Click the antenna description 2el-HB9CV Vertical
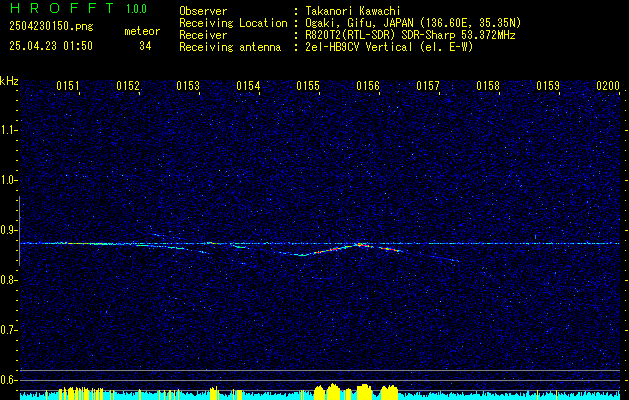Screen dimensions: 629x400 pos(389,47)
